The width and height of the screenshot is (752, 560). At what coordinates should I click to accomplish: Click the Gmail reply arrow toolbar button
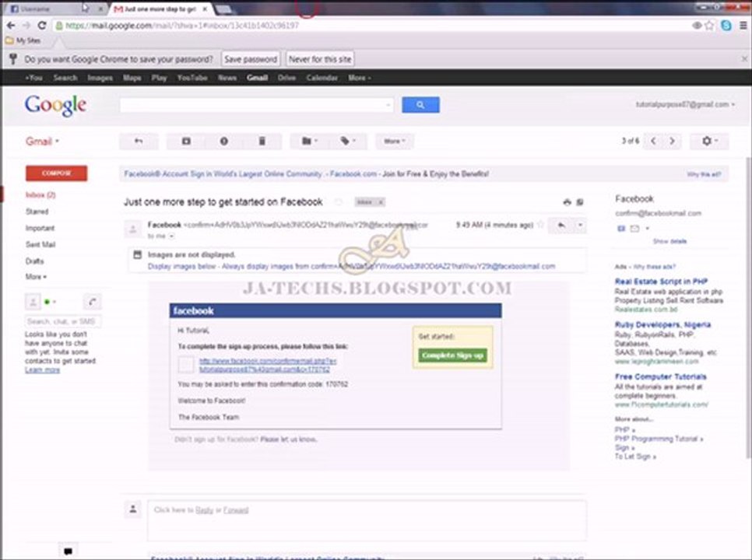click(139, 142)
